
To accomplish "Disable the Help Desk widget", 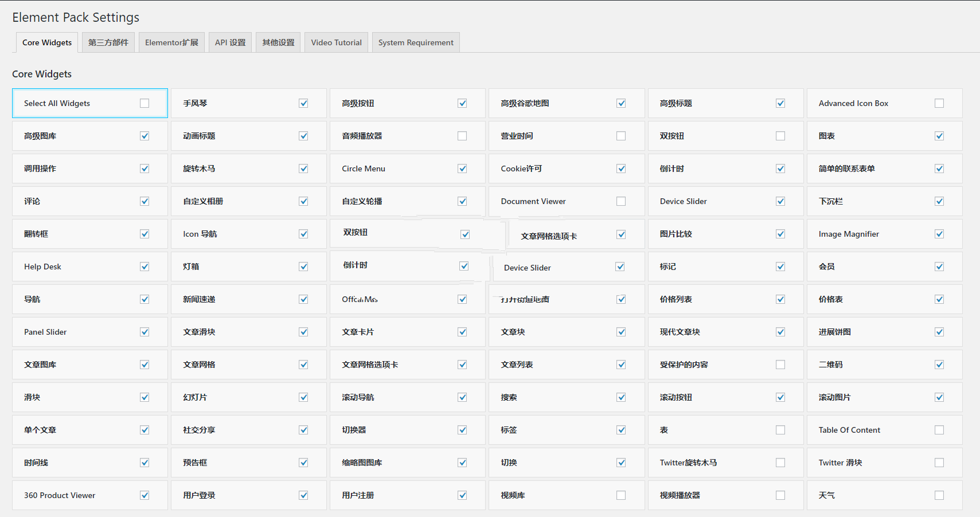I will pos(145,267).
